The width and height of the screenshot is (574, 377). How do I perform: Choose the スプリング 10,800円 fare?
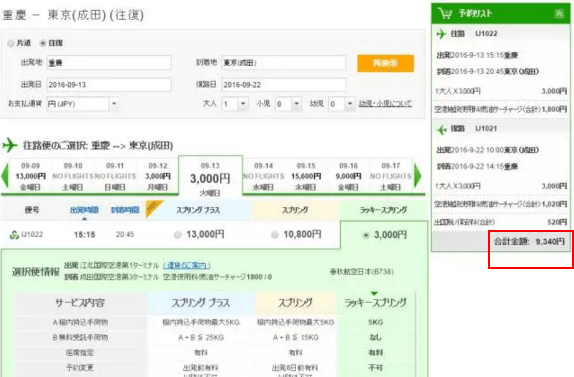[x=275, y=235]
